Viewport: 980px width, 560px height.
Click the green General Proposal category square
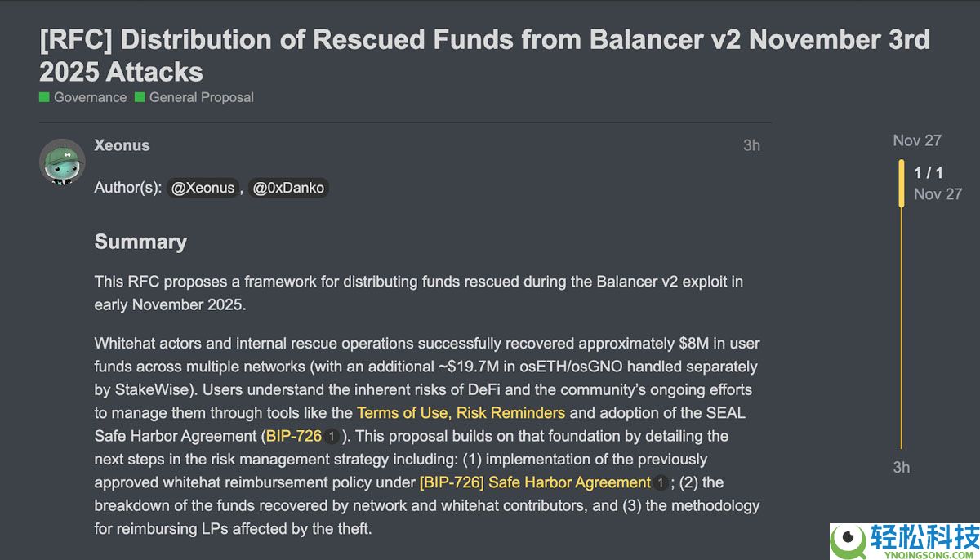point(140,97)
